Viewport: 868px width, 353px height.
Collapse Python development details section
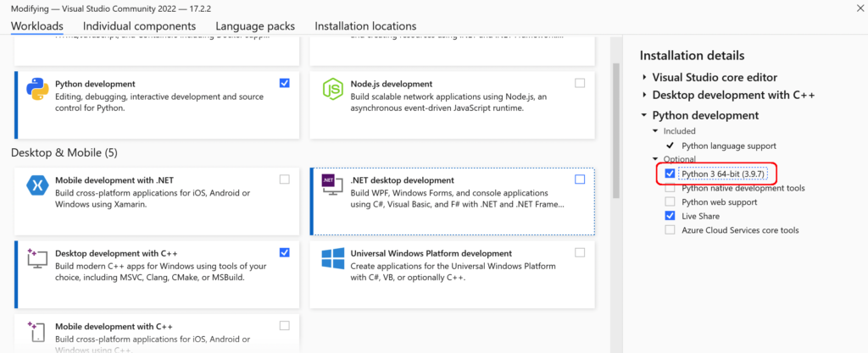click(x=644, y=115)
